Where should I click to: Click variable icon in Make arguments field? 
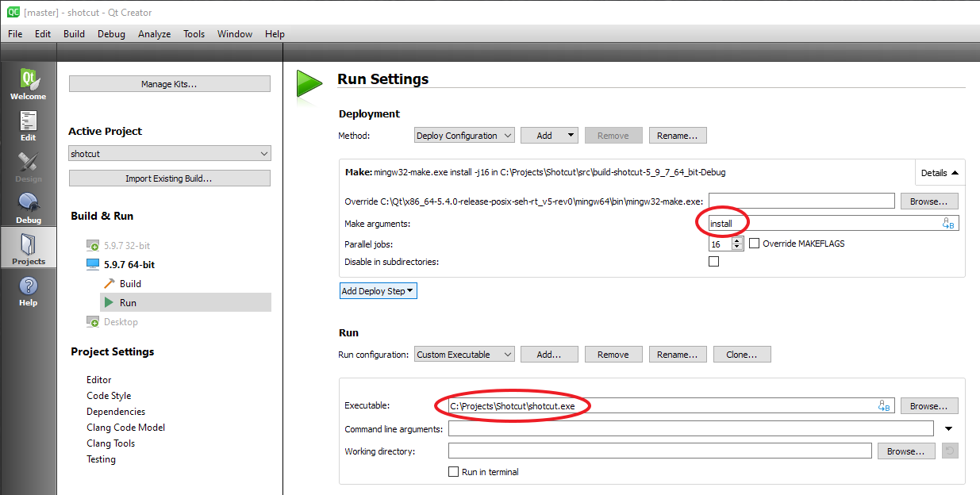click(947, 224)
